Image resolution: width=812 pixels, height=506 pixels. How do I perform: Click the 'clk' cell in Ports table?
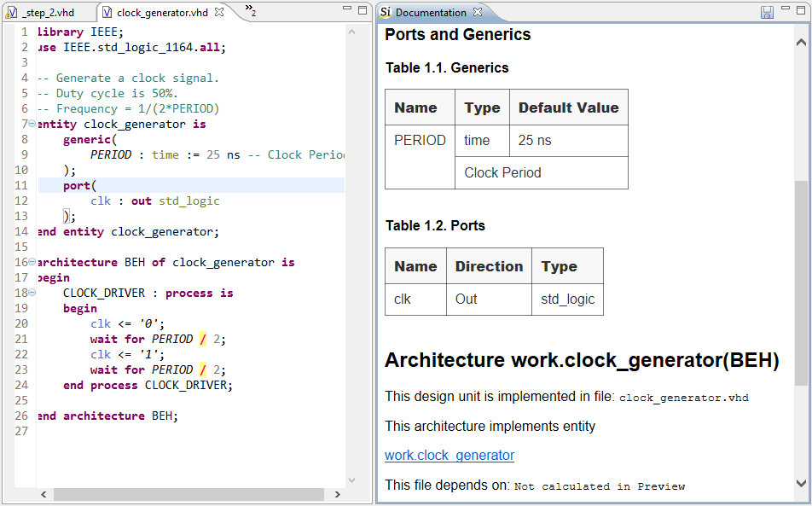[x=416, y=300]
